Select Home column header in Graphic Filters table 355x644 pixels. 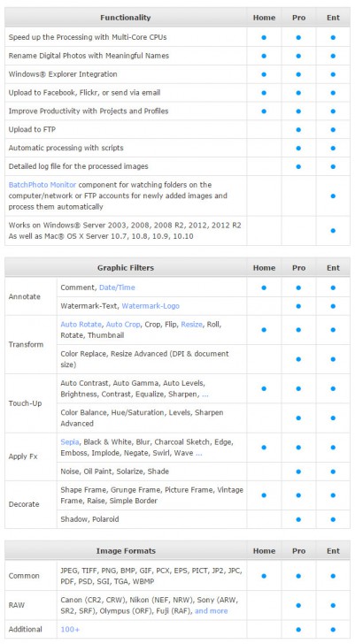264,268
